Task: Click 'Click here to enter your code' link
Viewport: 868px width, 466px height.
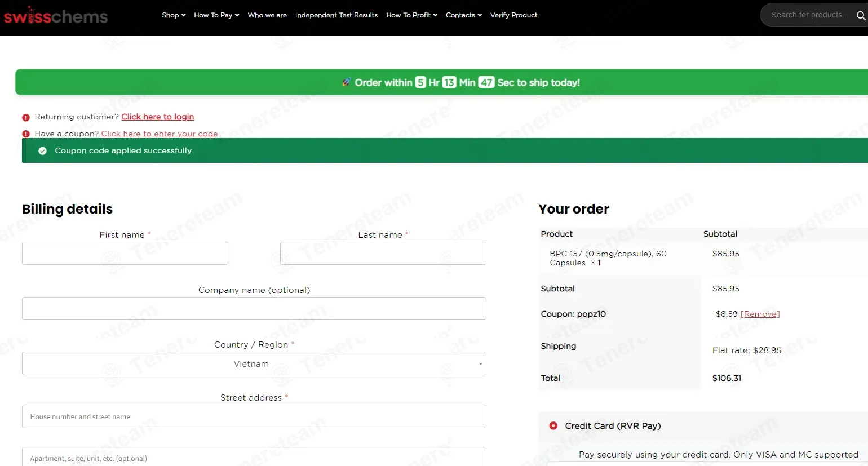Action: pyautogui.click(x=160, y=134)
